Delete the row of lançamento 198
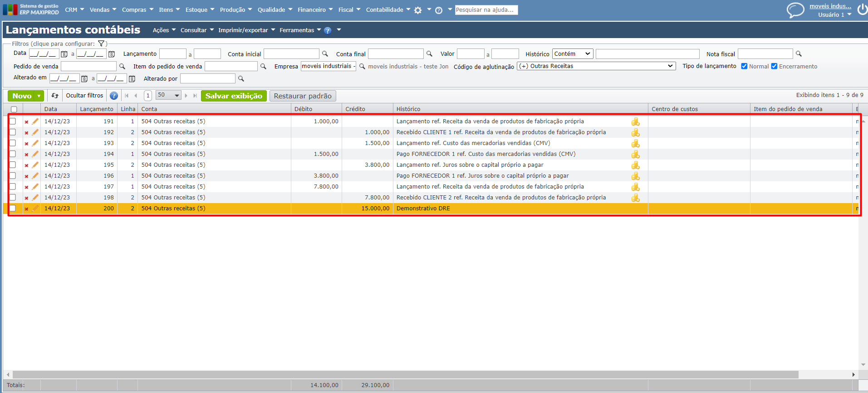Viewport: 868px width, 393px height. point(26,198)
